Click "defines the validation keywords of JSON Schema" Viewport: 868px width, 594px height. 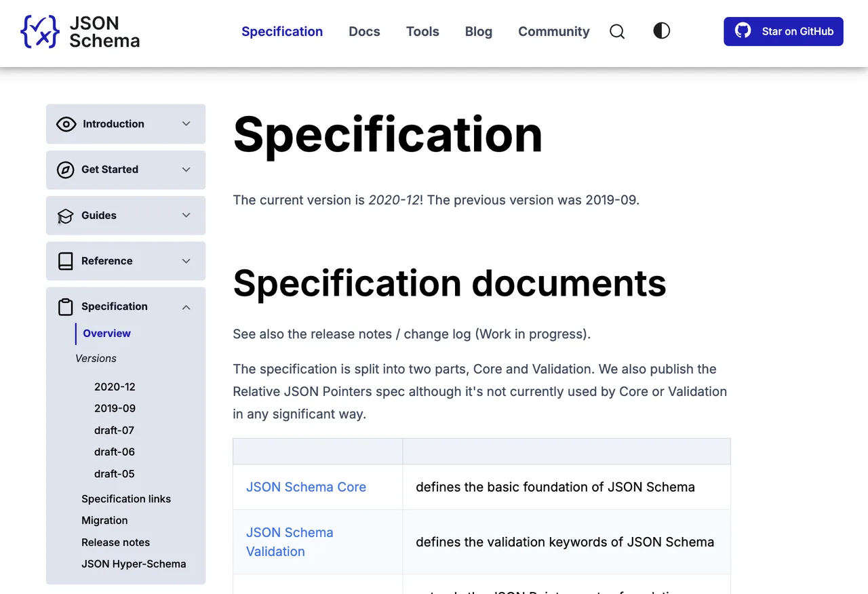point(565,542)
